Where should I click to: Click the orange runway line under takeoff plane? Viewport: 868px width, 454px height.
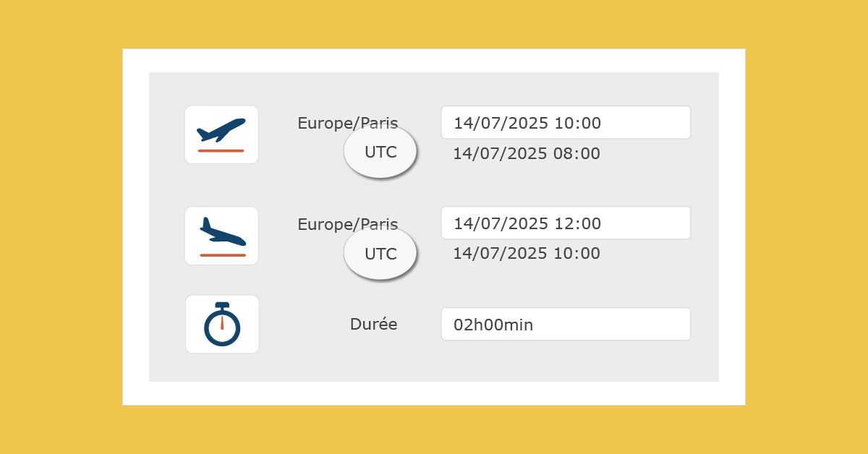click(221, 150)
